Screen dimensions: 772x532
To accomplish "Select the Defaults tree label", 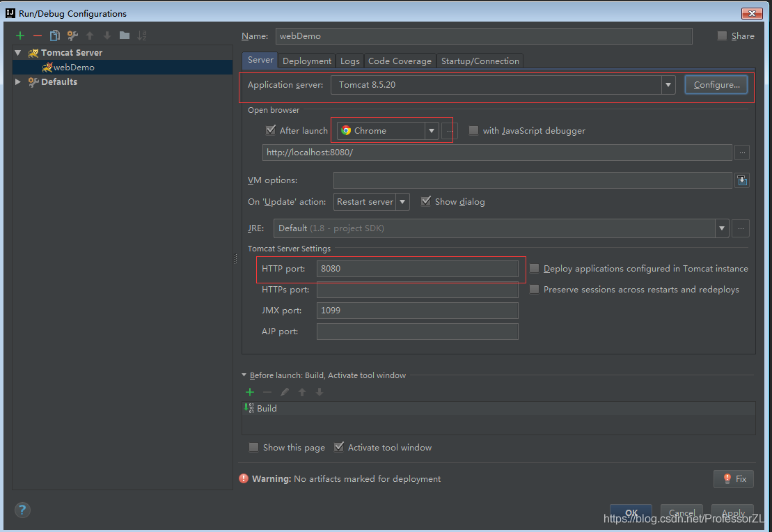I will pyautogui.click(x=59, y=81).
